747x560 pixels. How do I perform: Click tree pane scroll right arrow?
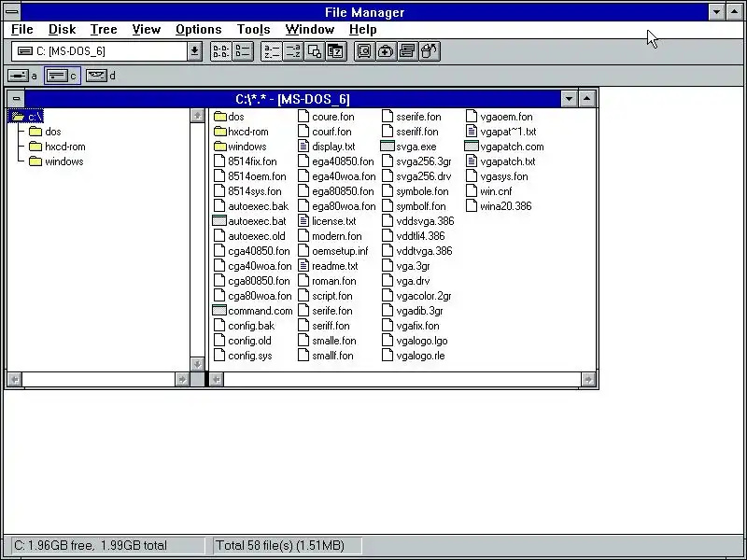pos(182,380)
